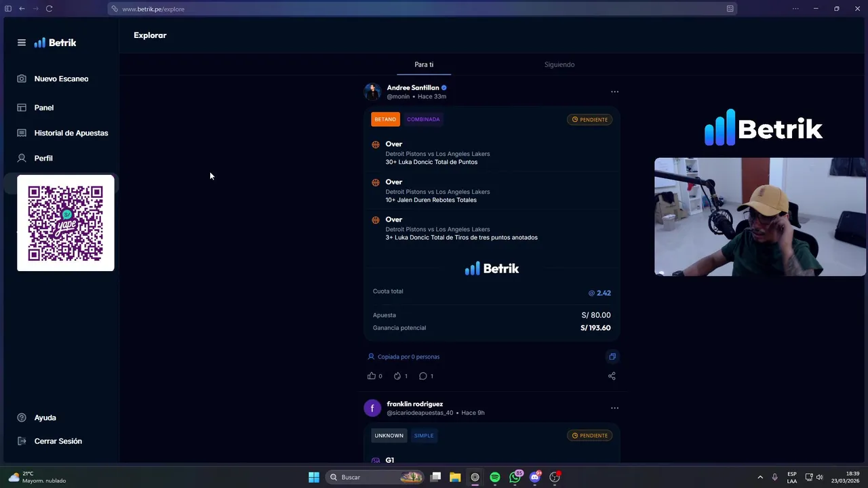Screen dimensions: 868x488
Task: Click the reader view icon in address bar
Action: pyautogui.click(x=730, y=9)
